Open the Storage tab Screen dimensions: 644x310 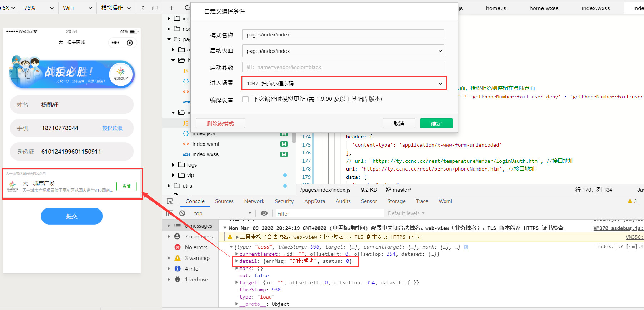pyautogui.click(x=396, y=201)
